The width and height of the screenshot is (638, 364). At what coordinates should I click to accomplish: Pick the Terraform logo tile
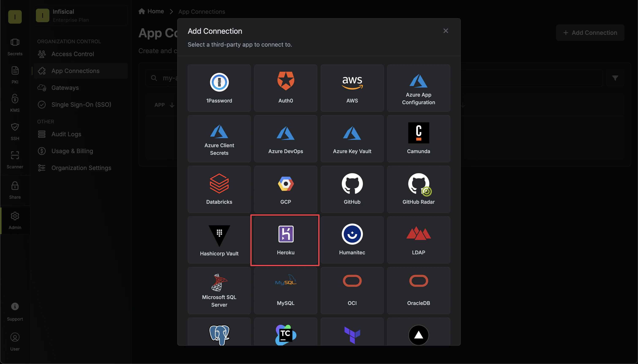tap(352, 332)
